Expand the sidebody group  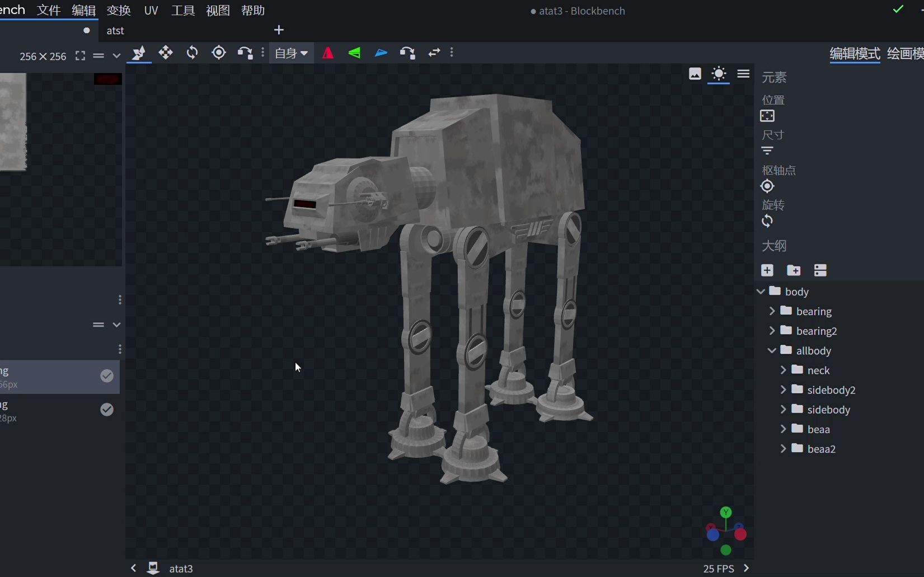click(x=784, y=409)
